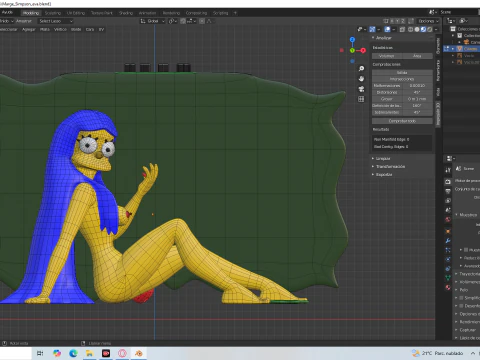Open the Object Constraints properties icon
Image resolution: width=480 pixels, height=360 pixels.
[x=448, y=269]
